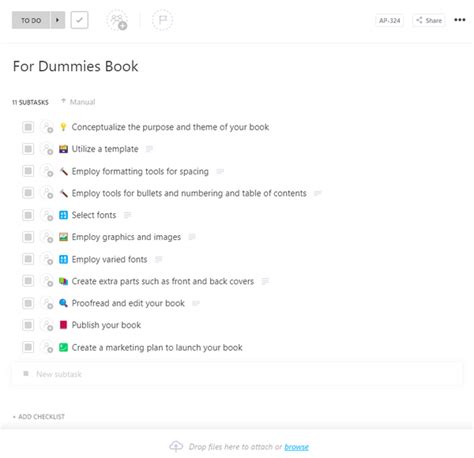
Task: Open description icon next to Select fonts
Action: 127,215
